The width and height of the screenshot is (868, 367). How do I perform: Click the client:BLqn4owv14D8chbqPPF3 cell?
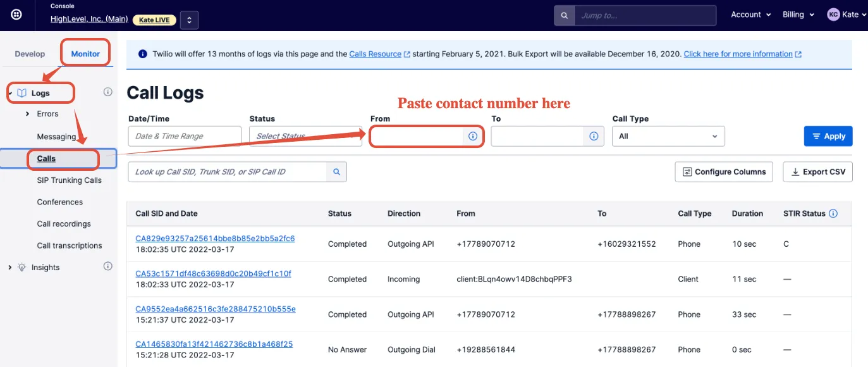pos(514,279)
